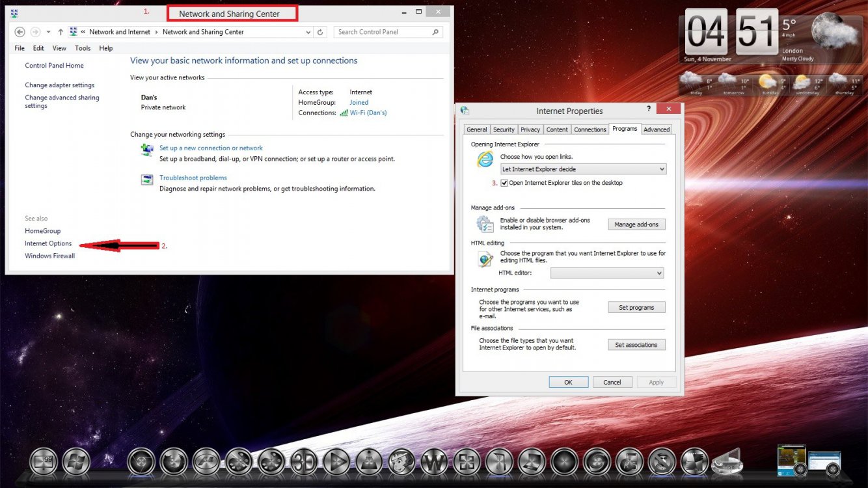Click the Manage add-ons button
The height and width of the screenshot is (488, 868).
(636, 224)
